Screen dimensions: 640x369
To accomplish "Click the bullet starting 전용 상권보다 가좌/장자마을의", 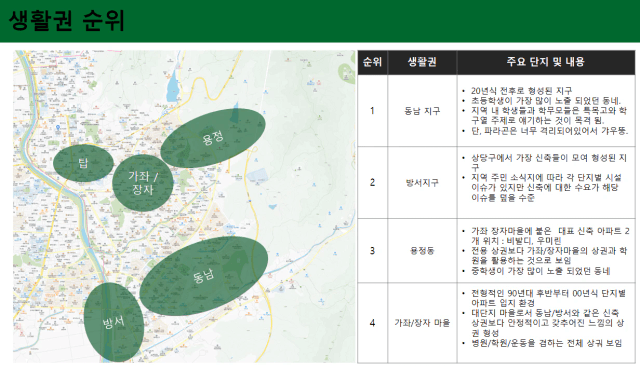I will point(549,256).
